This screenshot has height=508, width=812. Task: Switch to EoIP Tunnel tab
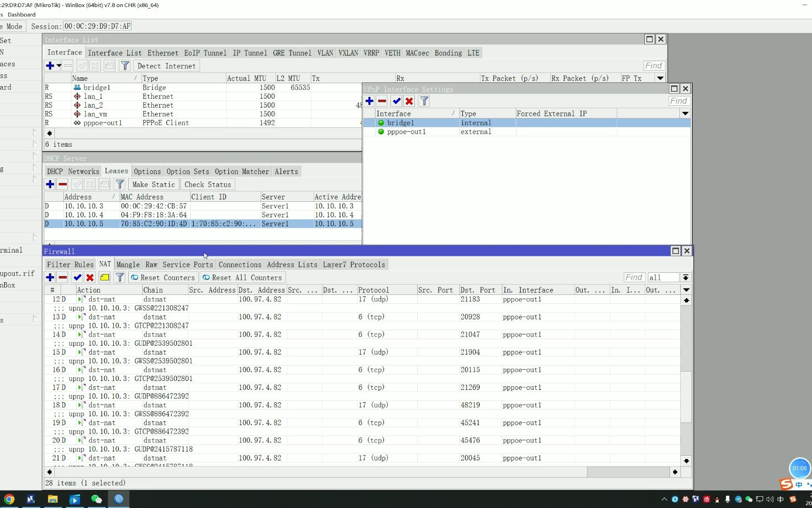click(205, 53)
